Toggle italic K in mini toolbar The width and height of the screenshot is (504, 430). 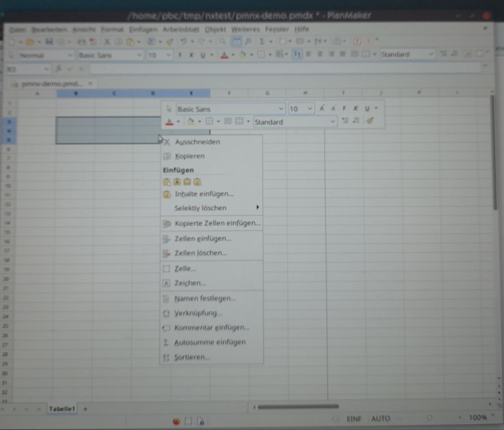pos(356,108)
